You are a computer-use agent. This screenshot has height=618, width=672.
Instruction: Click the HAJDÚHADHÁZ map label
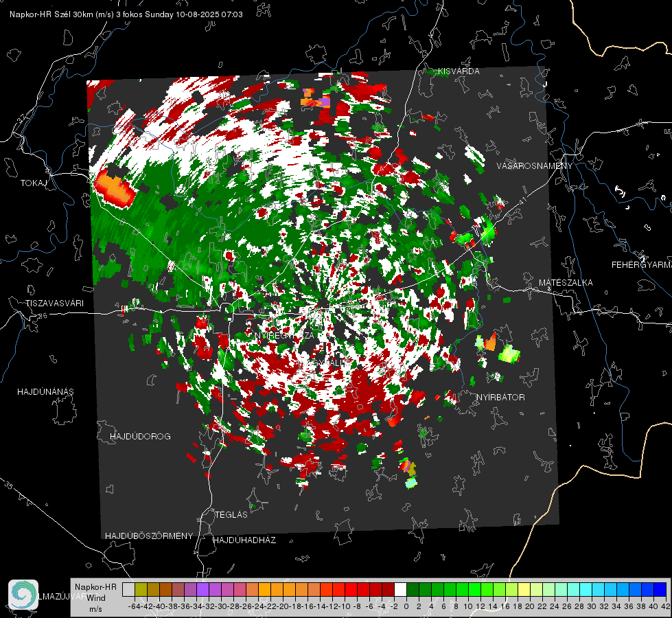pyautogui.click(x=245, y=540)
